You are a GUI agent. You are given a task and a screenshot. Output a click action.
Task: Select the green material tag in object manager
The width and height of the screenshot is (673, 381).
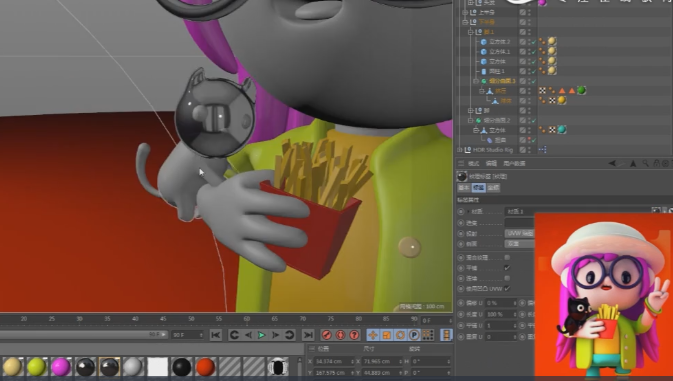[x=581, y=90]
